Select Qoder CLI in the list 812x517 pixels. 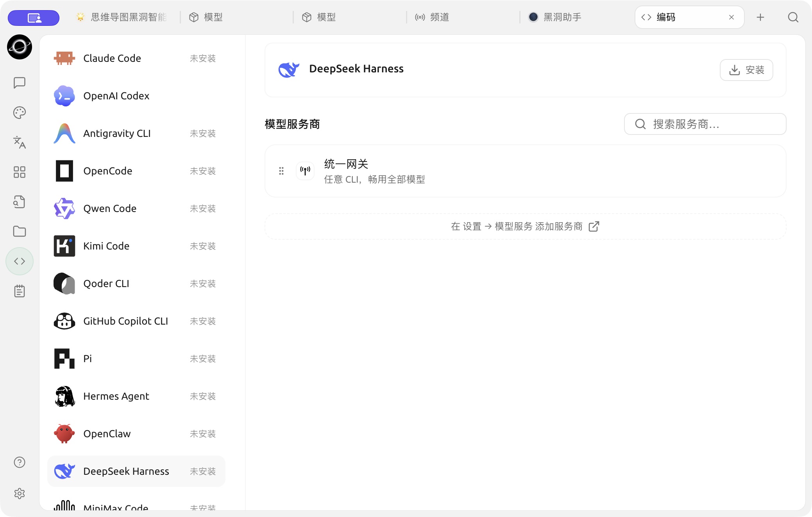136,284
